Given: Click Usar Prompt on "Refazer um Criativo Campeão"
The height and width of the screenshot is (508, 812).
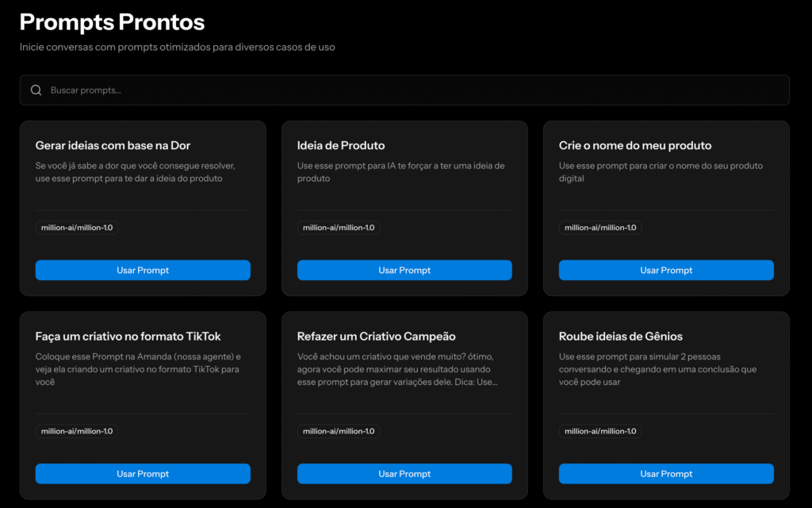Looking at the screenshot, I should point(404,474).
